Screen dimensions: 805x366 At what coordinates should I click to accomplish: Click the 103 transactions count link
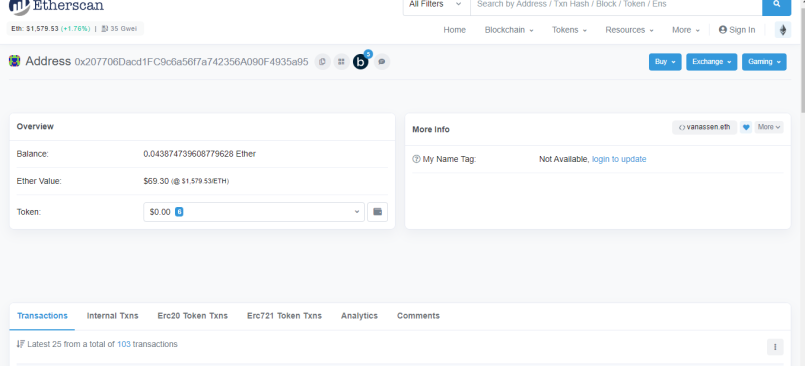124,344
